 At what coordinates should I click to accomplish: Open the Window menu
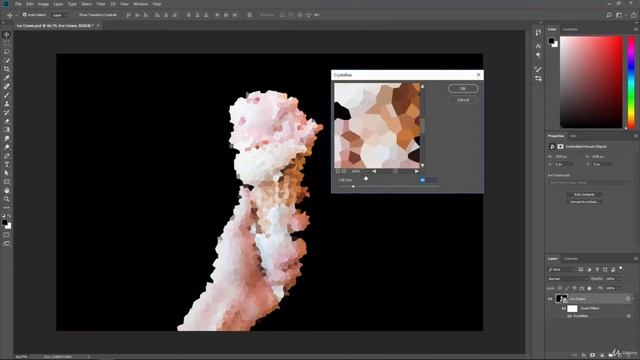tap(140, 4)
